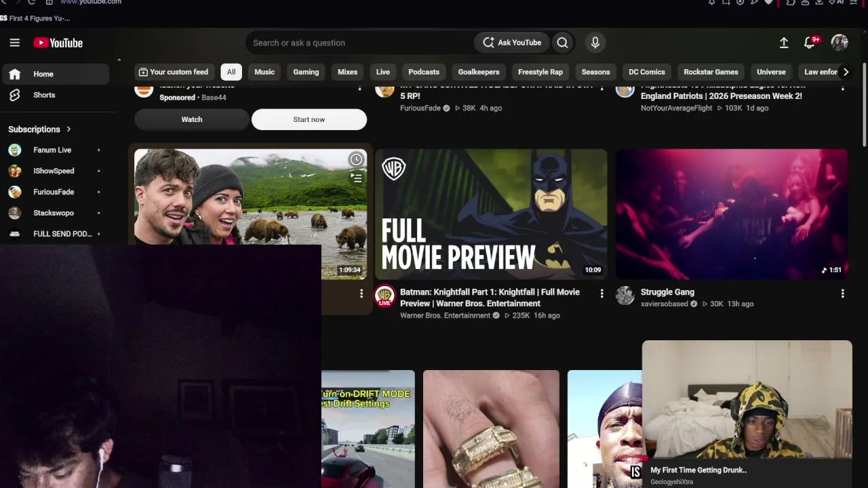868x488 pixels.
Task: Select the Live chip
Action: click(x=383, y=72)
